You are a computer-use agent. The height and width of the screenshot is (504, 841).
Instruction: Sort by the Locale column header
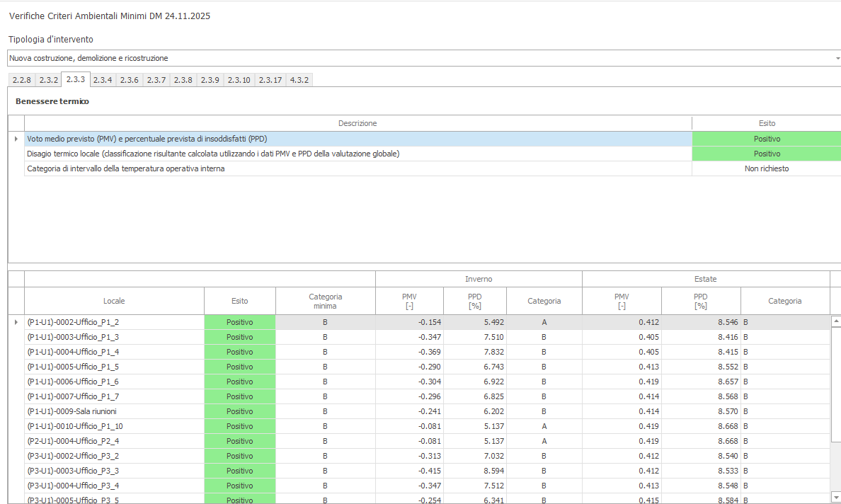click(x=114, y=301)
